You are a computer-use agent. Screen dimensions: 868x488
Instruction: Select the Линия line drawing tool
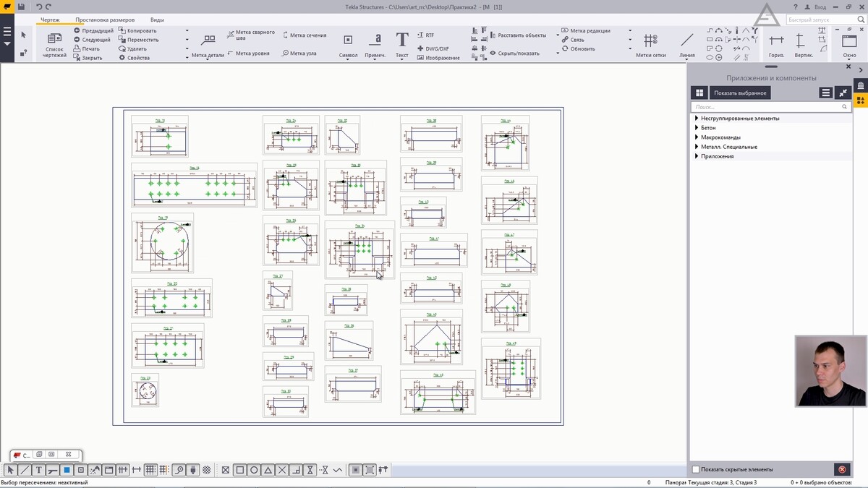point(686,40)
